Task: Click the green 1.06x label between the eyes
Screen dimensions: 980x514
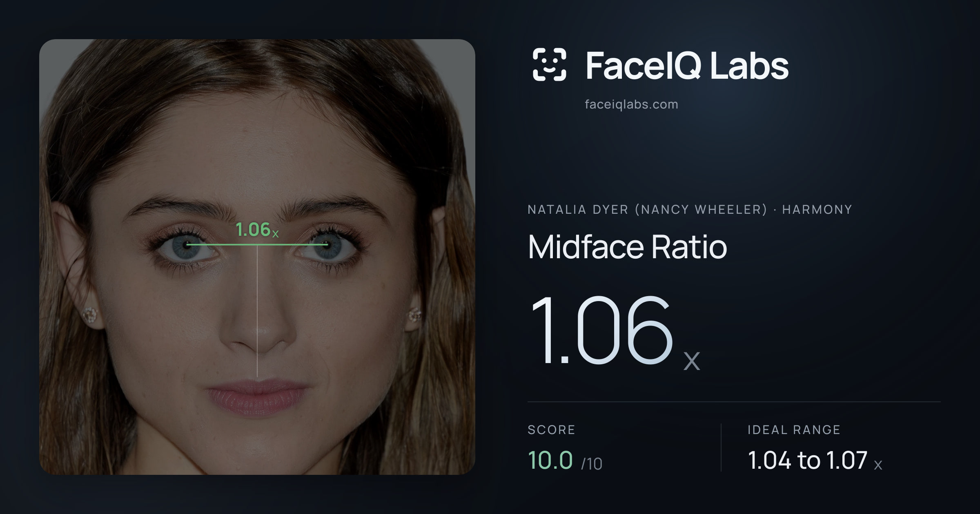Action: click(x=257, y=230)
